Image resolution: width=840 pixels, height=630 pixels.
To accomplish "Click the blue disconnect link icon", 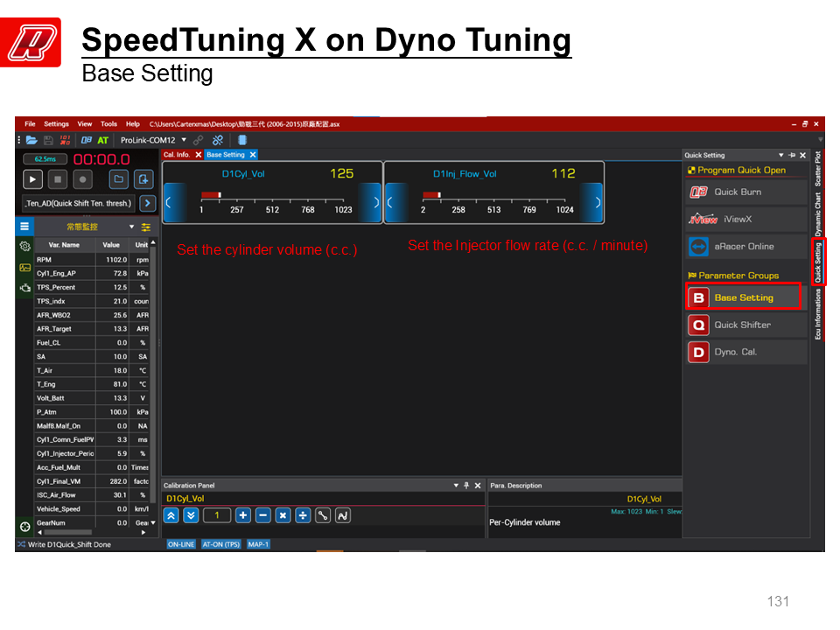I will pos(218,140).
